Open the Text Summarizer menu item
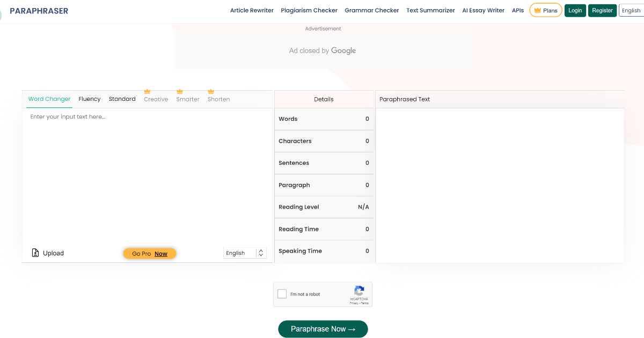The image size is (644, 338). coord(430,10)
